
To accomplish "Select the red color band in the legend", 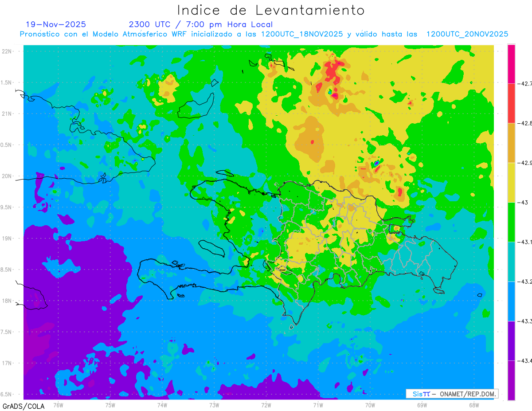I will pyautogui.click(x=511, y=103).
